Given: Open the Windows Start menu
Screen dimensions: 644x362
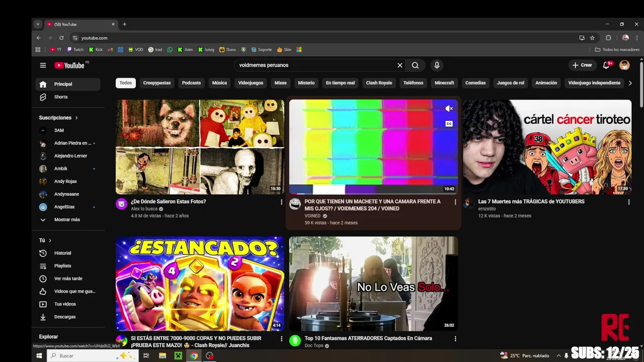Looking at the screenshot, I should pyautogui.click(x=39, y=355).
